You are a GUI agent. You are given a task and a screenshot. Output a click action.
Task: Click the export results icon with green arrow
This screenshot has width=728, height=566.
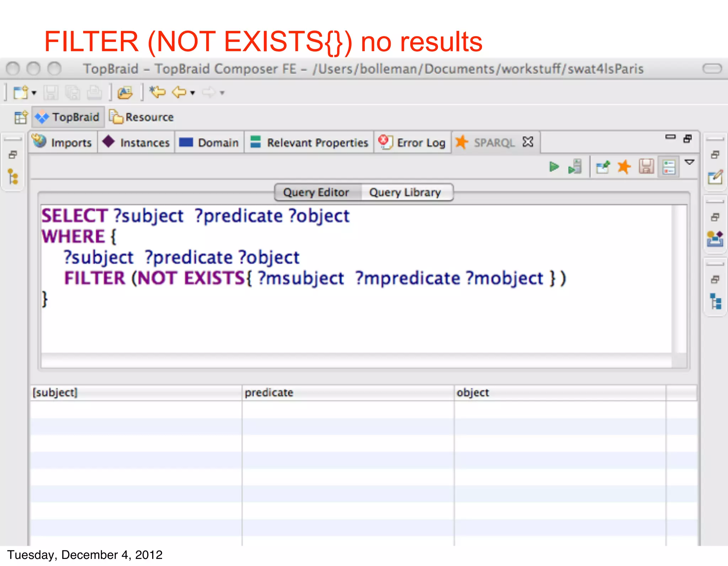[603, 167]
